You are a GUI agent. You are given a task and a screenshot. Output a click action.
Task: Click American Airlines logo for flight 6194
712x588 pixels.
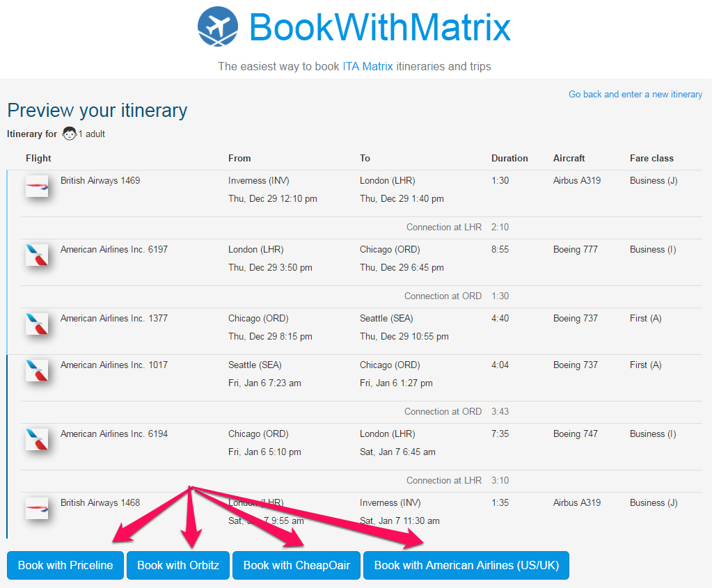(x=37, y=440)
